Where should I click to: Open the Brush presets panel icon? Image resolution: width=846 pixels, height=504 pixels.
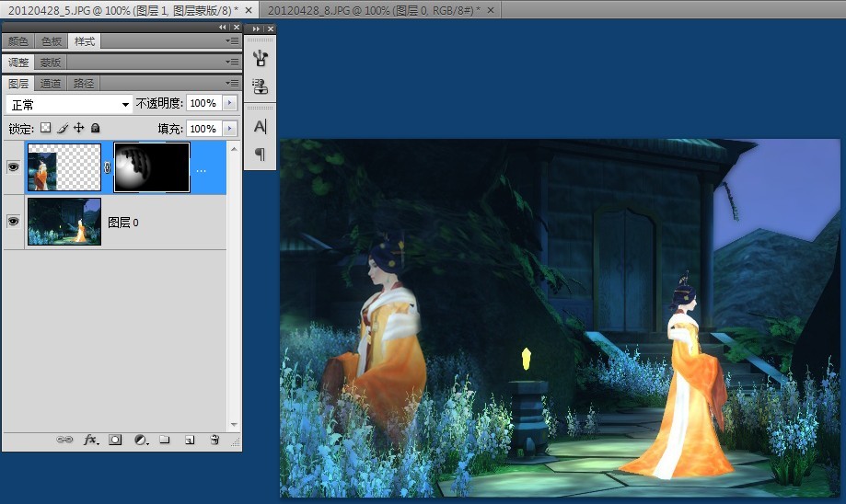click(260, 58)
